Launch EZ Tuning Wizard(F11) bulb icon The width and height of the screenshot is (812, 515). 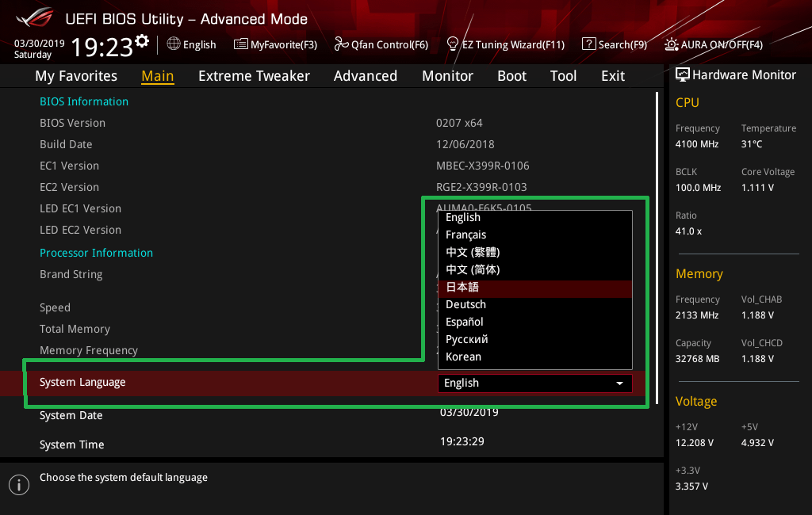point(452,44)
